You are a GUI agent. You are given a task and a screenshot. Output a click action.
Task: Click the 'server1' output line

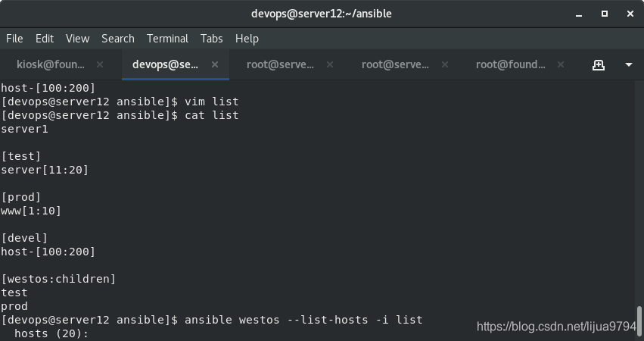click(24, 129)
